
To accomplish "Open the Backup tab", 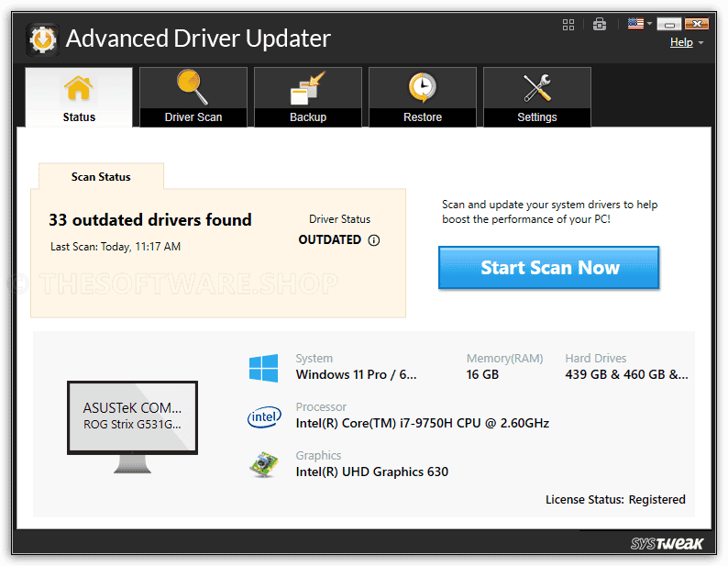I will 308,96.
